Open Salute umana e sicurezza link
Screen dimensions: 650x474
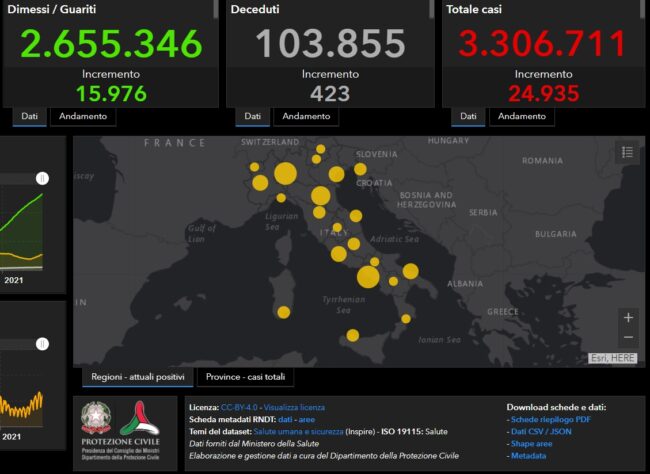pyautogui.click(x=298, y=432)
